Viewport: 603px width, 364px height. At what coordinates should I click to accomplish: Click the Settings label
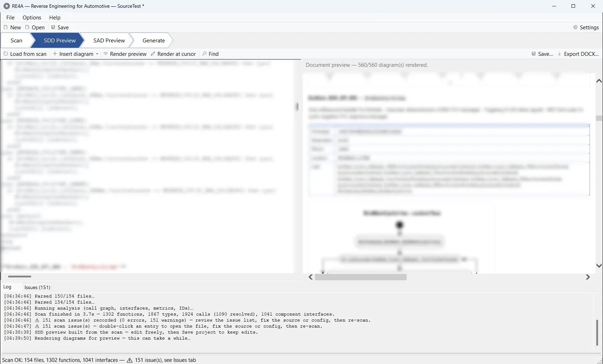589,27
